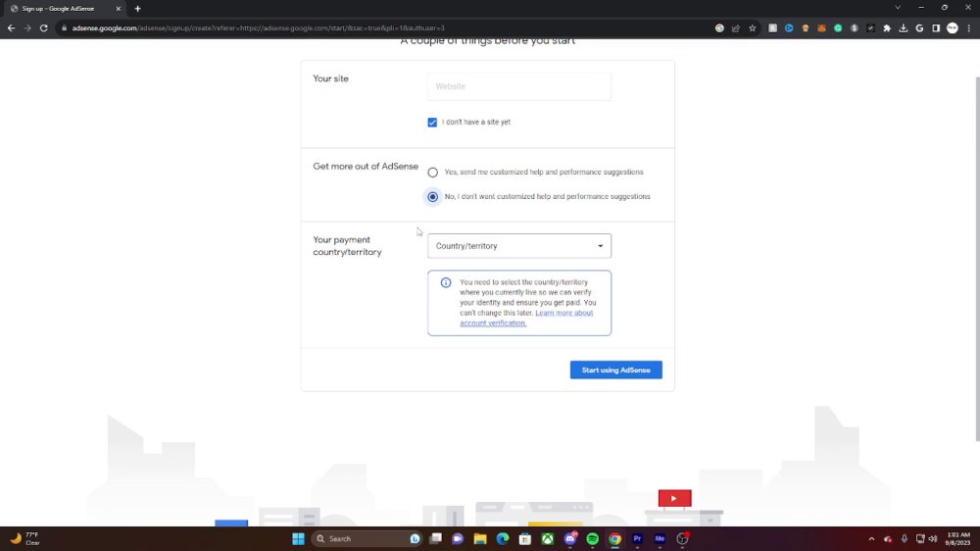Select "Yes, send me customized help" option
980x551 pixels.
tap(432, 172)
